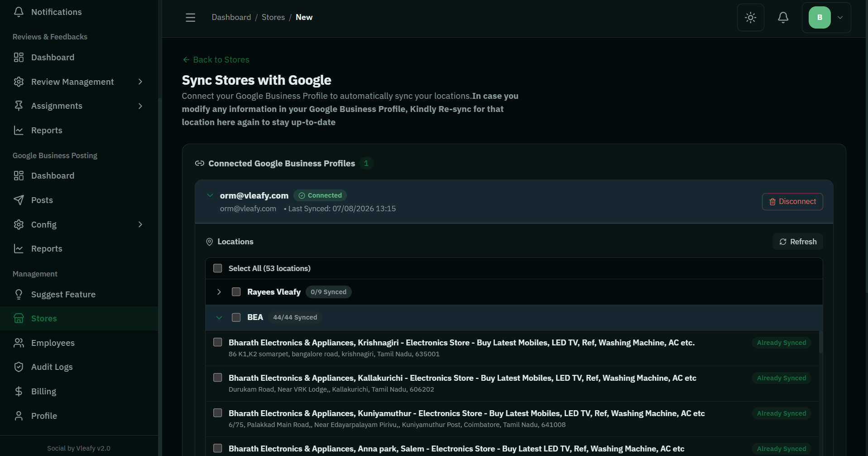
Task: Refresh the Locations list
Action: [x=798, y=242]
